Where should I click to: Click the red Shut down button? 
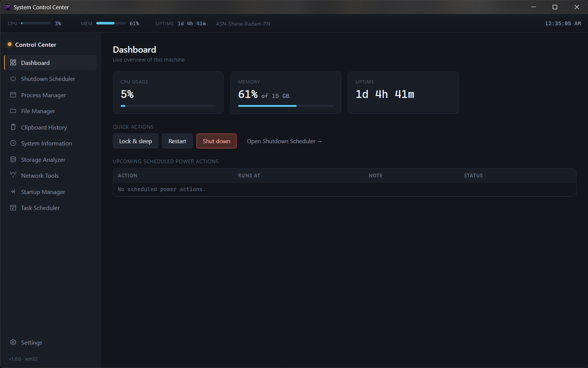coord(217,141)
